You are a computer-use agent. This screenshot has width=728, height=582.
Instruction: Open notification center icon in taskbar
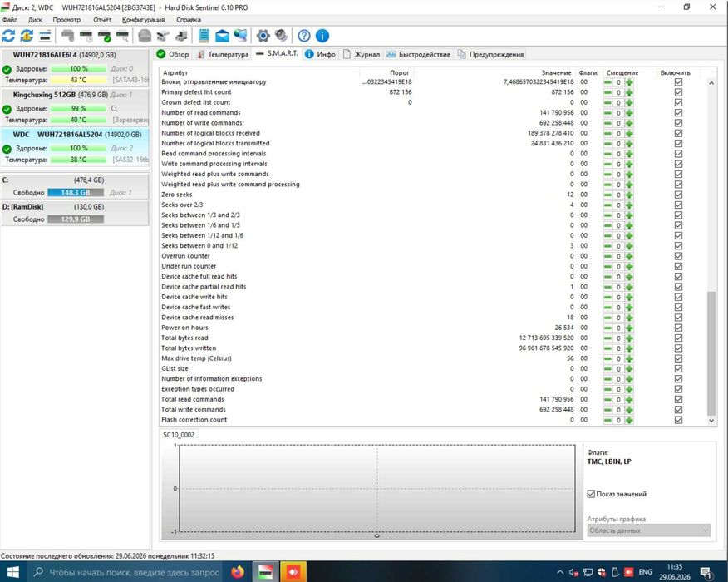706,572
